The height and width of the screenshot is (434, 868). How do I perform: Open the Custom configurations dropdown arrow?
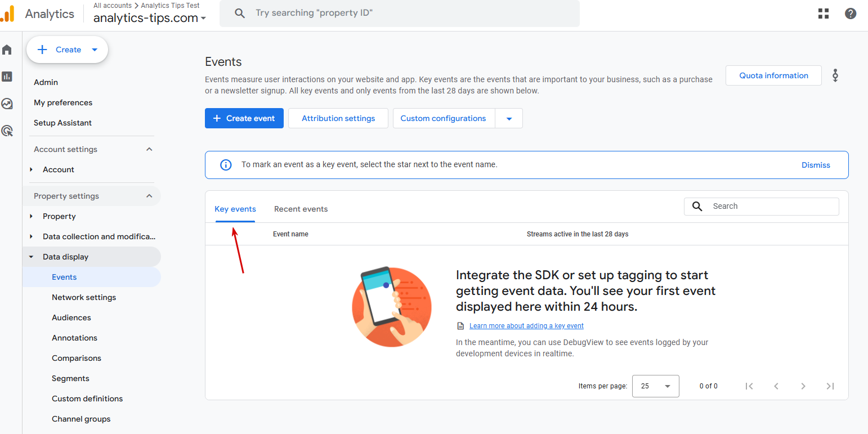click(x=509, y=119)
